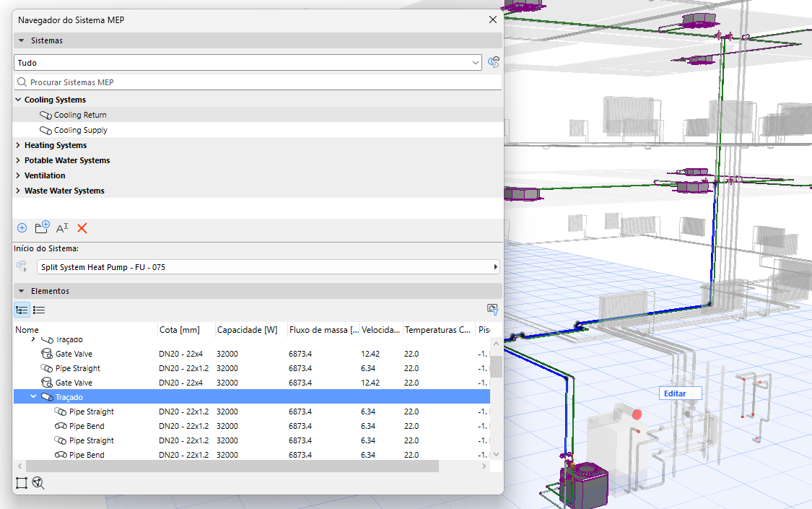Click the Fluxo de massa column header
This screenshot has width=812, height=509.
pyautogui.click(x=323, y=330)
